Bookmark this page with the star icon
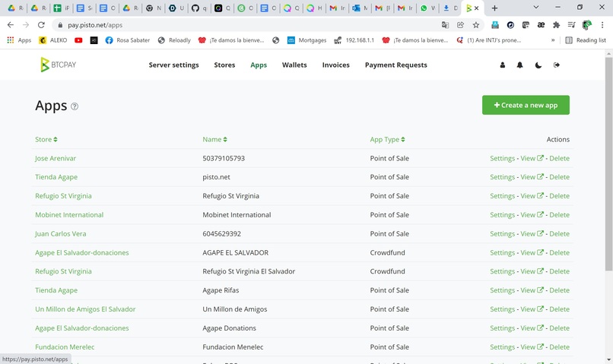Image resolution: width=613 pixels, height=364 pixels. click(476, 25)
